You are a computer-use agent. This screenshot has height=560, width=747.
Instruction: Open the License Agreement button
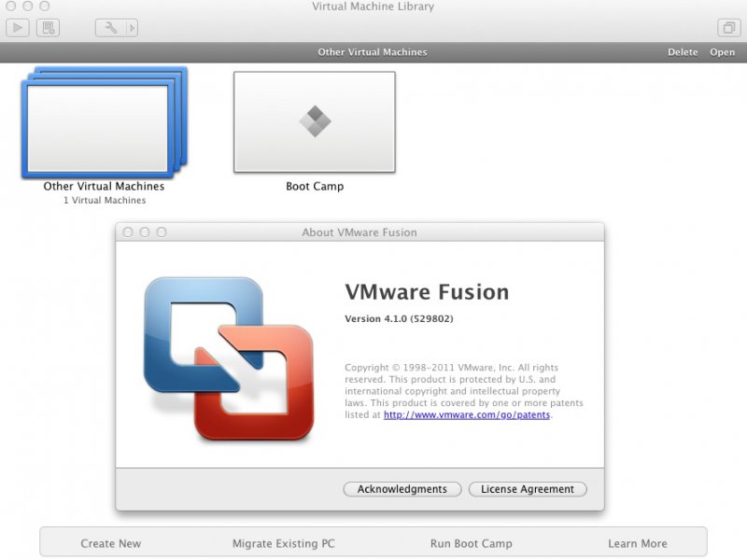coord(528,489)
